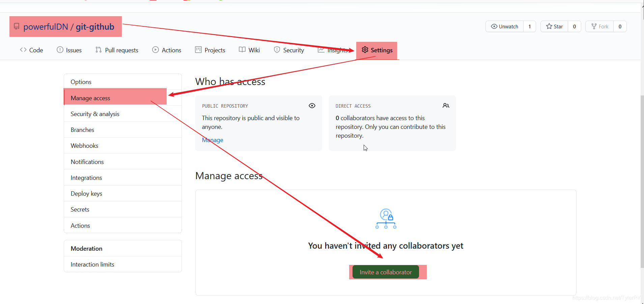Click the people icon in Direct Access card
Viewport: 644px width, 304px height.
(446, 106)
